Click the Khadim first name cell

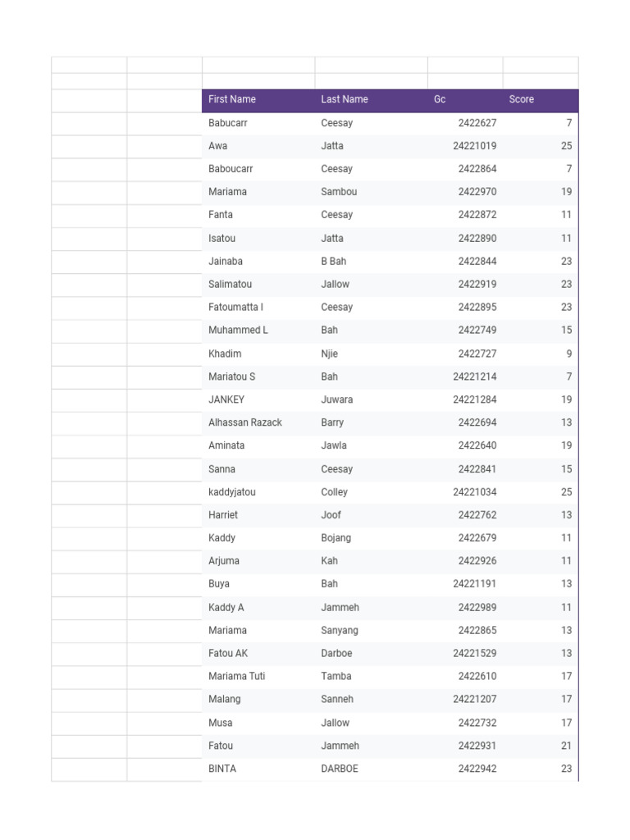(258, 354)
